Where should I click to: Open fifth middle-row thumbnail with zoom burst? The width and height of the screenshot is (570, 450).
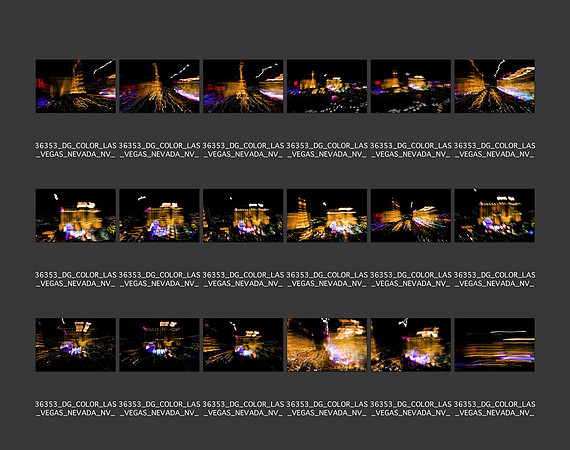(410, 216)
